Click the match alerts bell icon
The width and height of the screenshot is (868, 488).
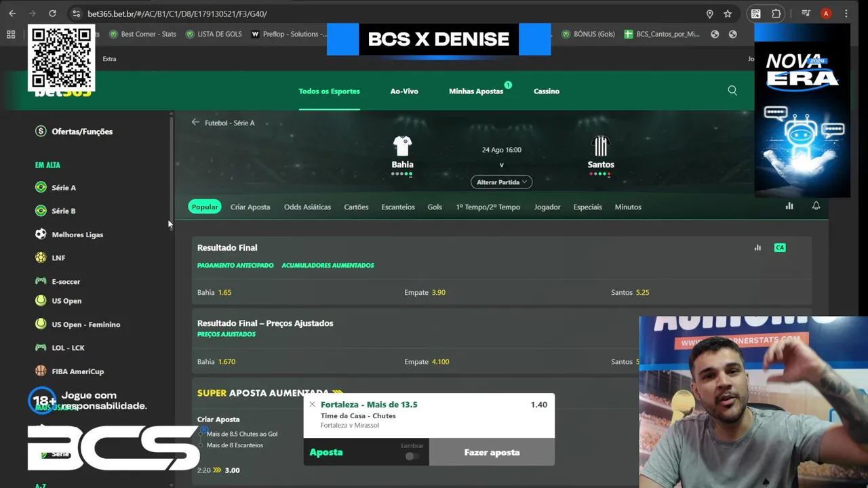pos(816,206)
